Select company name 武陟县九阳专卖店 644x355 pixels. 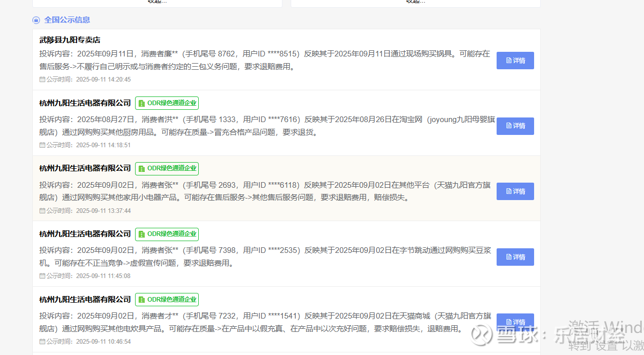70,40
